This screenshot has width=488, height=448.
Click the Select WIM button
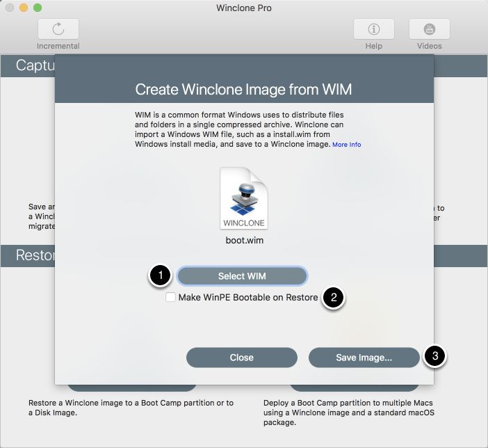pyautogui.click(x=242, y=276)
